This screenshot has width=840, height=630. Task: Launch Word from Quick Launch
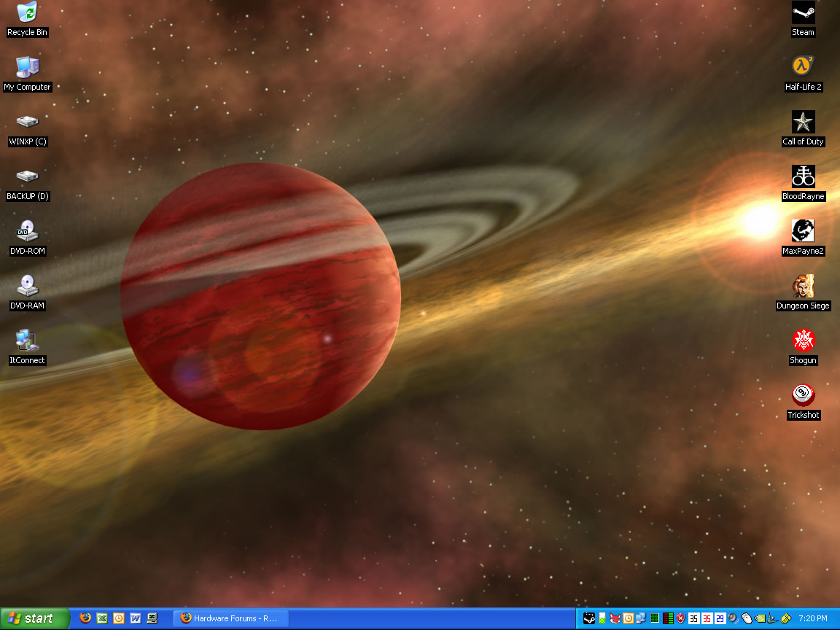(136, 618)
